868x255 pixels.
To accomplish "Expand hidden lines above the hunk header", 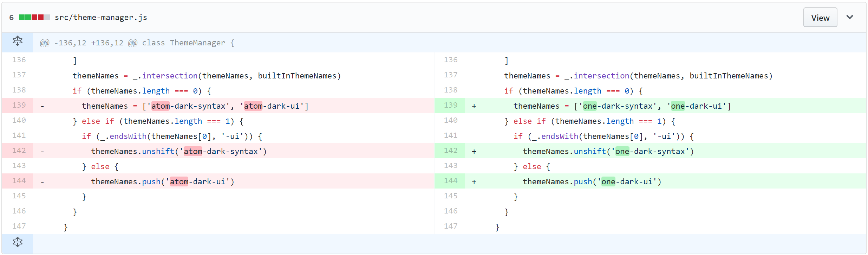I will click(17, 42).
